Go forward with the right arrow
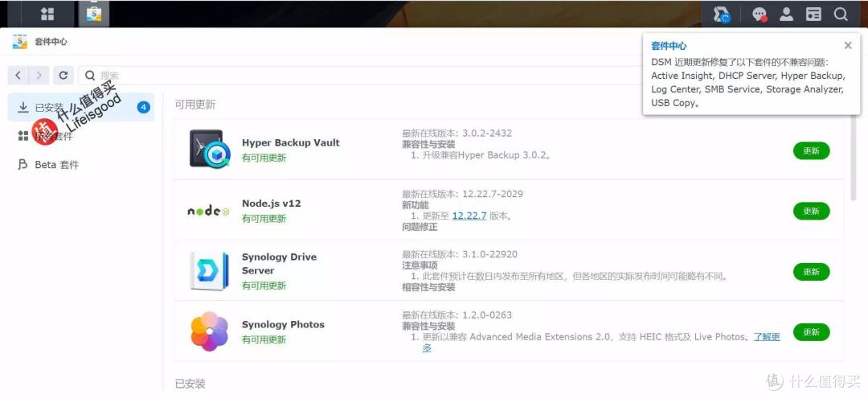This screenshot has height=399, width=868. pos(39,76)
